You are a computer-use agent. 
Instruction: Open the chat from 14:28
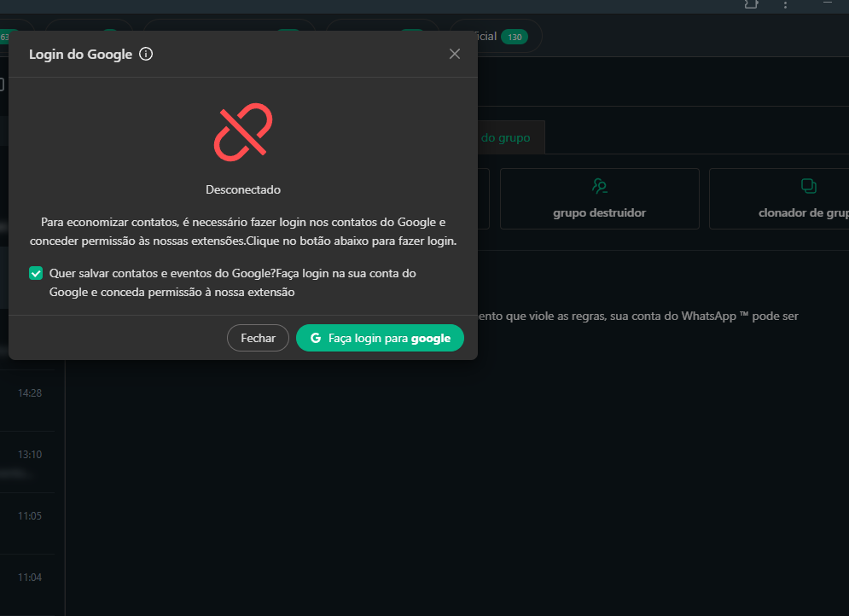pos(27,400)
